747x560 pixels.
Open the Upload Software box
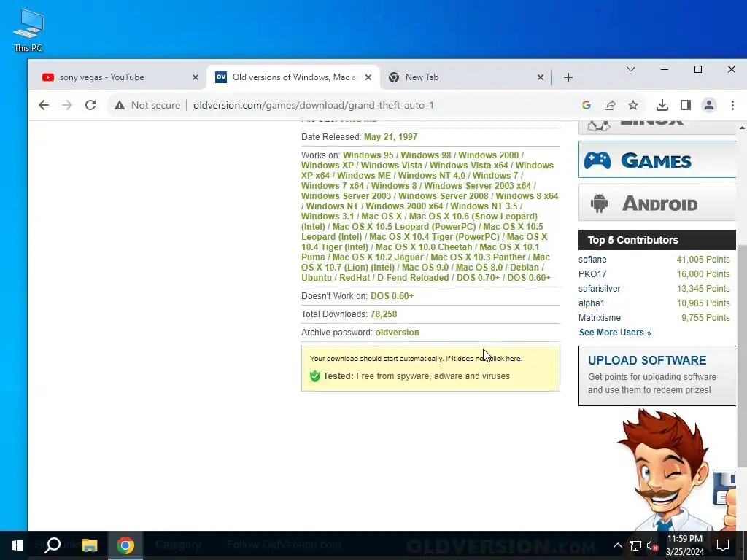point(657,376)
